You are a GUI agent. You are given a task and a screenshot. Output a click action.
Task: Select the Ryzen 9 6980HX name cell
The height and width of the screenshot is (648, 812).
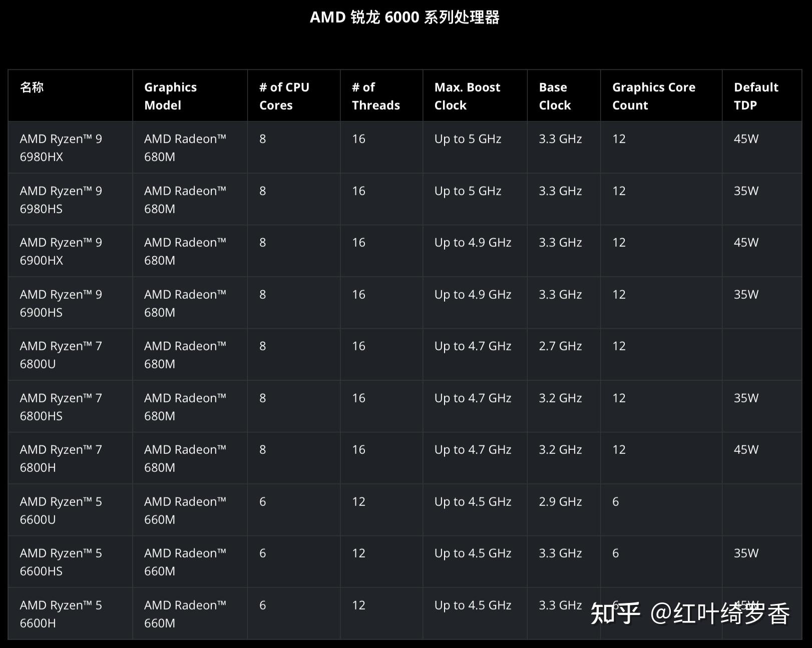61,148
